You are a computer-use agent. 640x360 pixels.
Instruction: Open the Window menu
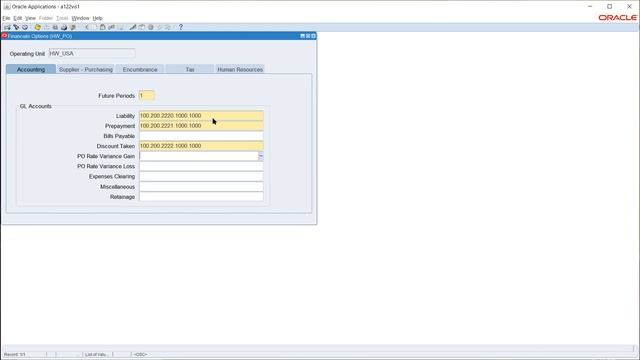pos(80,18)
